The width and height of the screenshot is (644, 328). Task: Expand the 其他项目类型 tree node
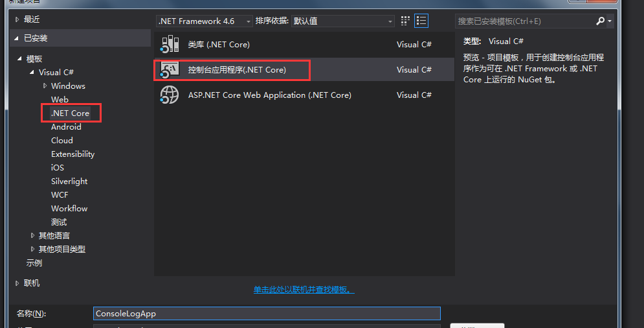point(32,249)
